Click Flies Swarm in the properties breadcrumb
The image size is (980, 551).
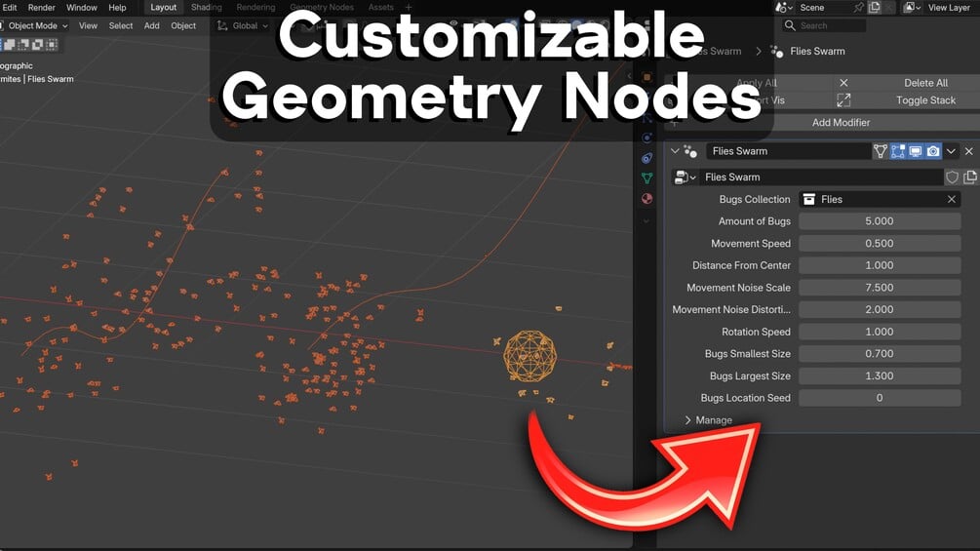click(817, 52)
